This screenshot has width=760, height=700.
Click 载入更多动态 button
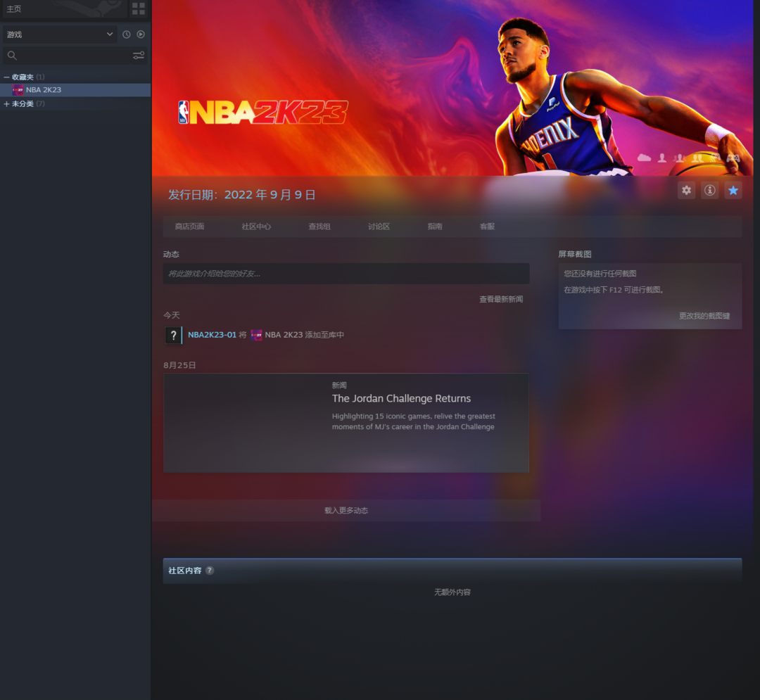(x=346, y=511)
